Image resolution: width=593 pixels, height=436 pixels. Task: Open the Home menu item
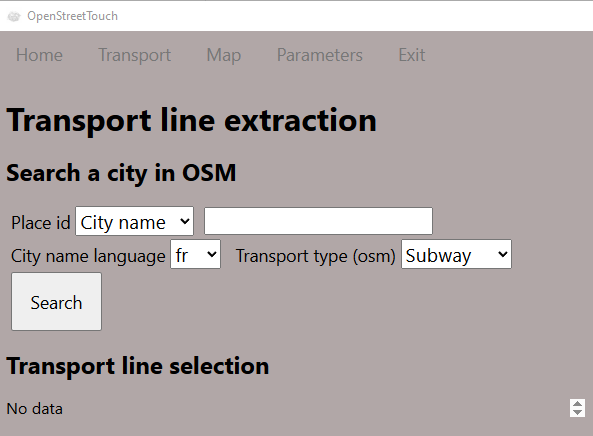tap(39, 55)
